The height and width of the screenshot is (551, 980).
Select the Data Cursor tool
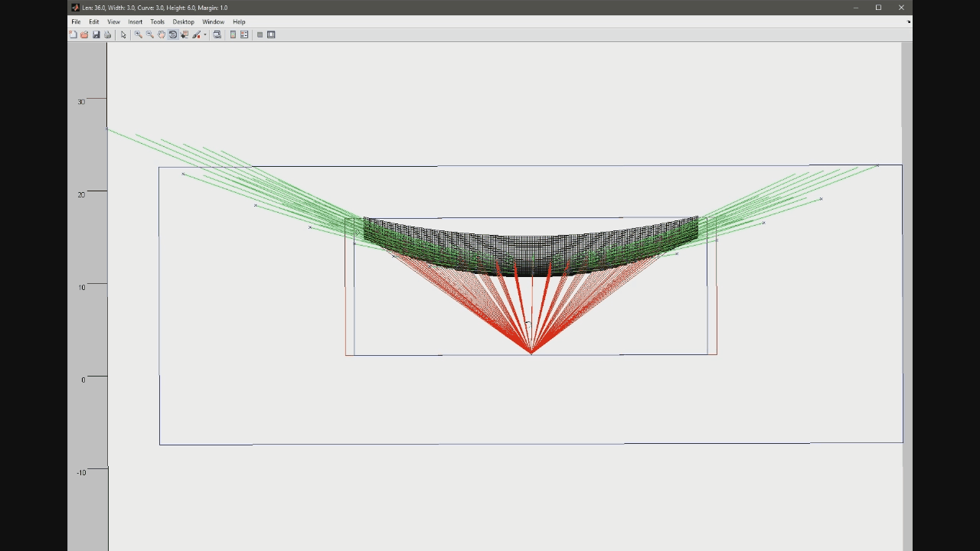click(185, 34)
